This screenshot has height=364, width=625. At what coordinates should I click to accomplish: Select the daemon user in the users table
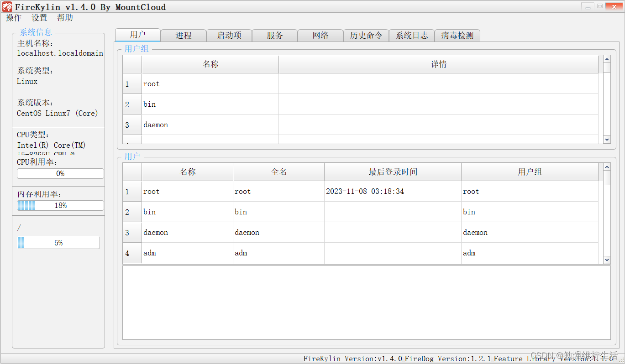187,232
